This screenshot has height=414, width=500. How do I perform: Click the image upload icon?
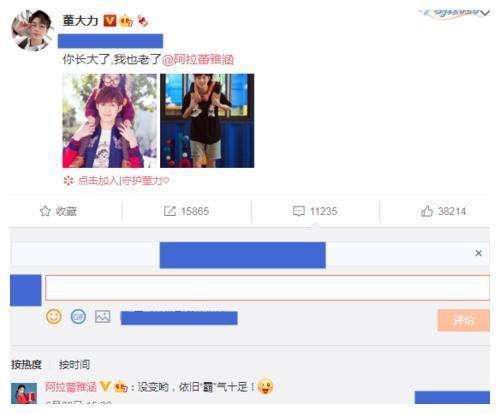(x=102, y=316)
